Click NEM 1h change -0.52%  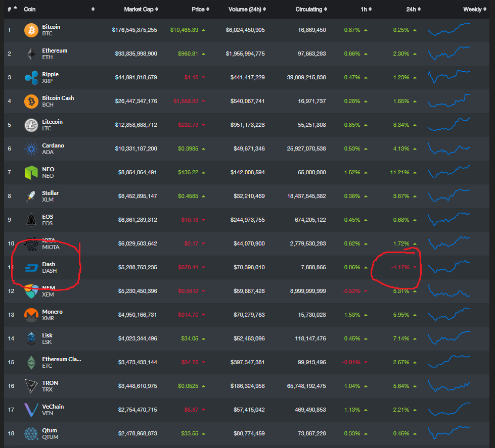[351, 291]
